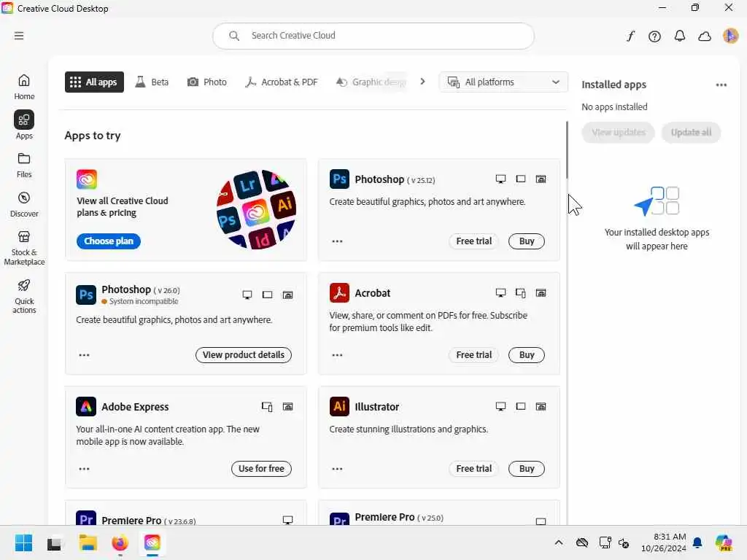Select Apps in the sidebar
Image resolution: width=747 pixels, height=560 pixels.
(x=24, y=125)
